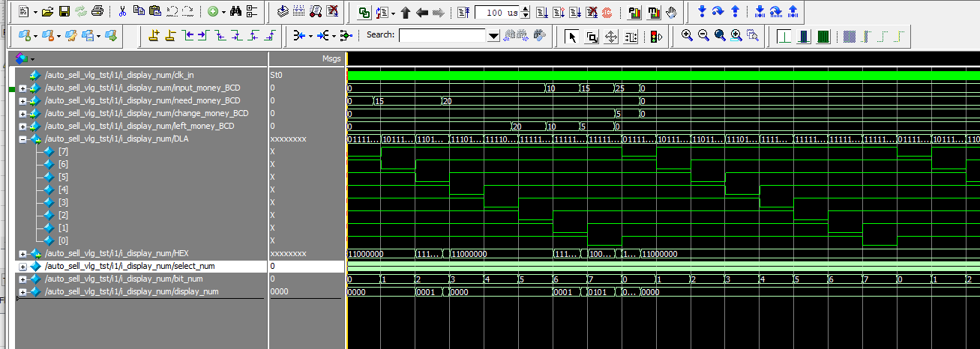Viewport: 980px width, 349px height.
Task: Expand the bit_num signal
Action: point(22,279)
